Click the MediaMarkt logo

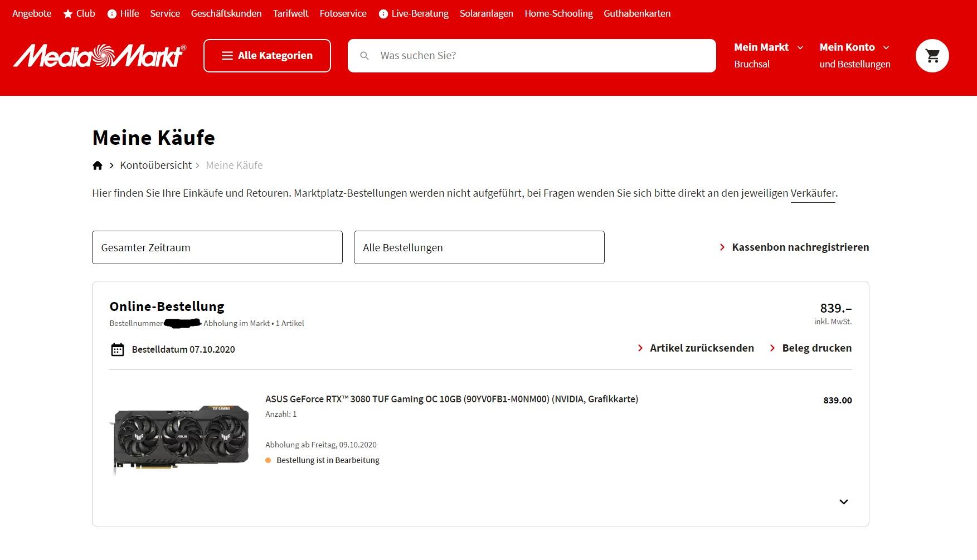click(100, 56)
